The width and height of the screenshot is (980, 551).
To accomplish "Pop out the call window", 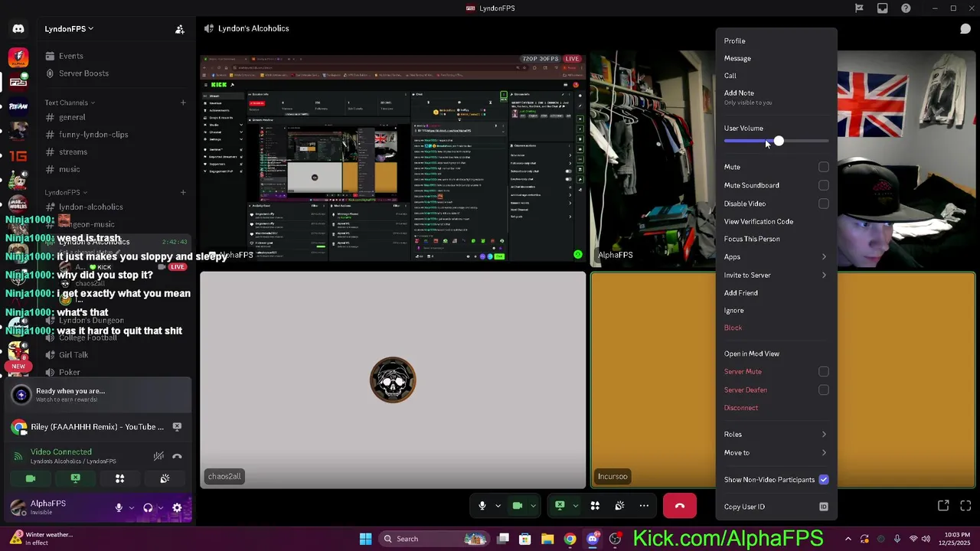I will pyautogui.click(x=943, y=506).
